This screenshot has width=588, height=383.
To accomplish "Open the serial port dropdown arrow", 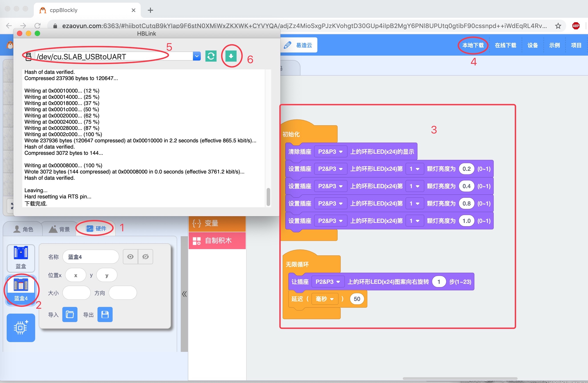I will [x=197, y=56].
